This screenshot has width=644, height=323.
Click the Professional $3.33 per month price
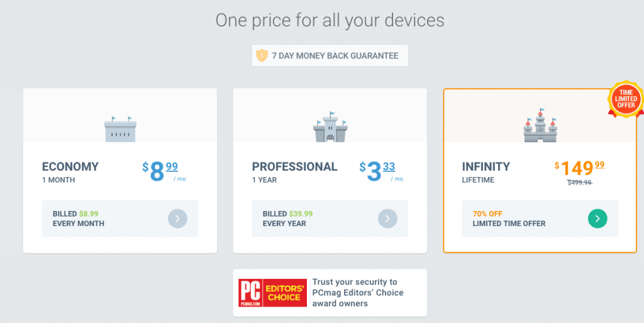pos(379,171)
